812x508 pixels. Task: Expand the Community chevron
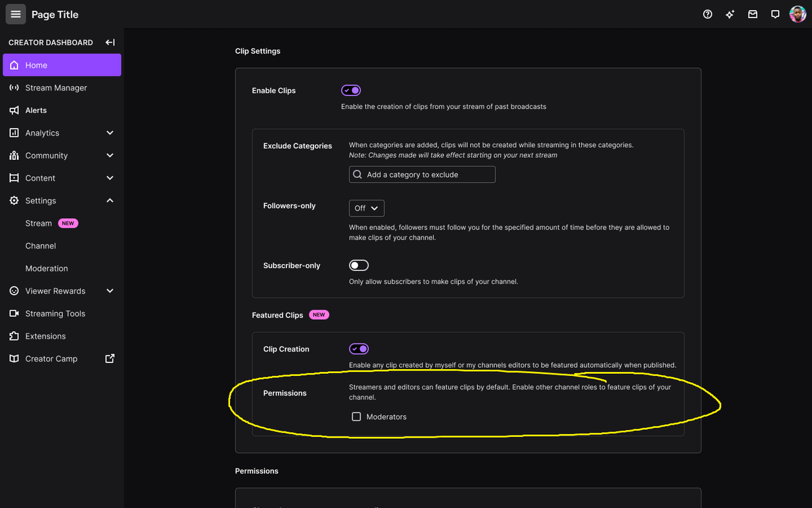click(110, 156)
